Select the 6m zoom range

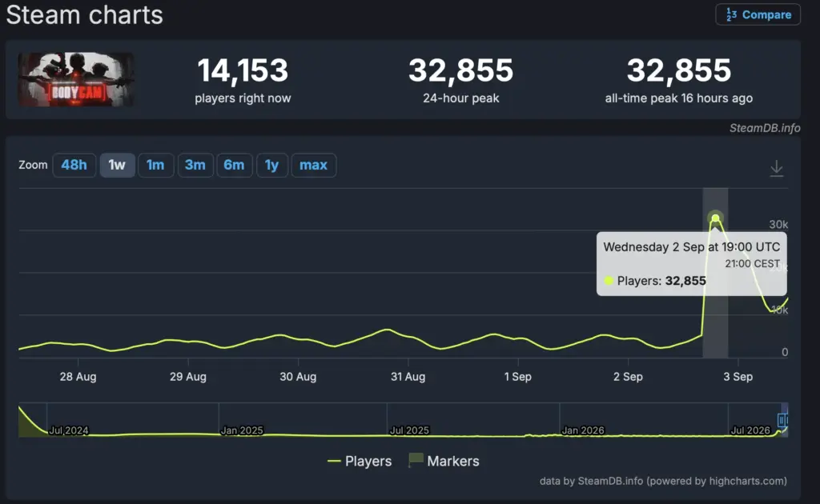point(234,165)
